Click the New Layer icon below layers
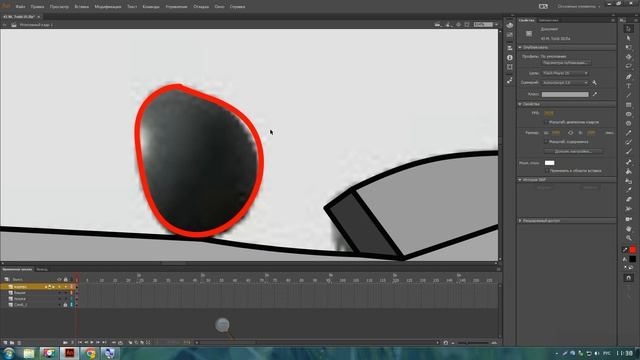Viewport: 640px width, 360px height. pyautogui.click(x=6, y=343)
